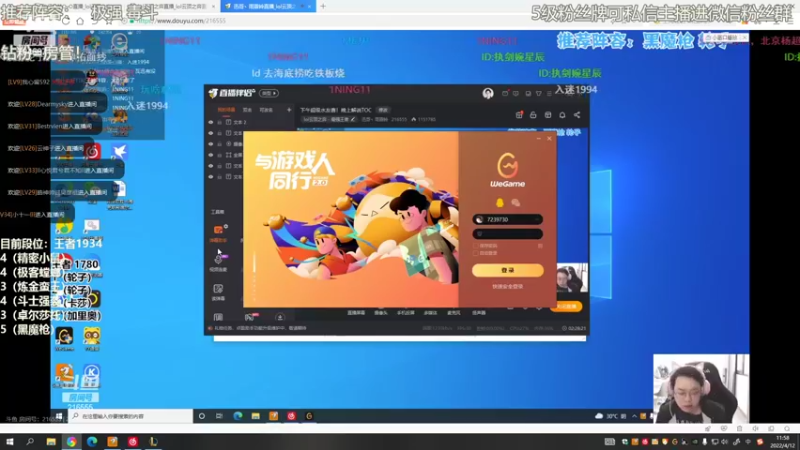The height and width of the screenshot is (450, 800).
Task: Toggle lock icon on the 文本 2 layer
Action: (x=219, y=122)
